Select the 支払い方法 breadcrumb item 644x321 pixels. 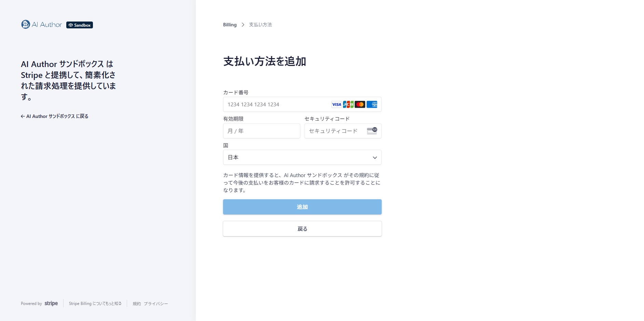point(260,25)
